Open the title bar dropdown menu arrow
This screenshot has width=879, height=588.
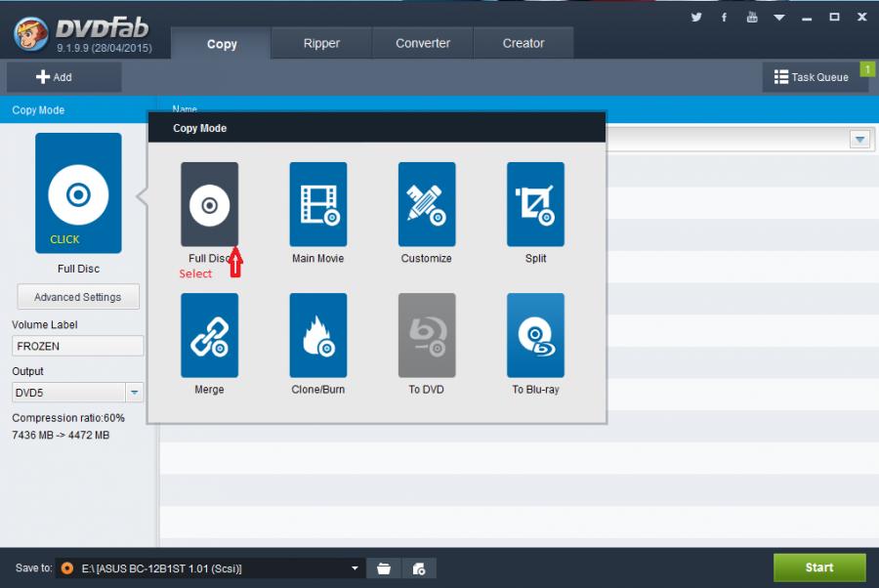click(x=778, y=18)
